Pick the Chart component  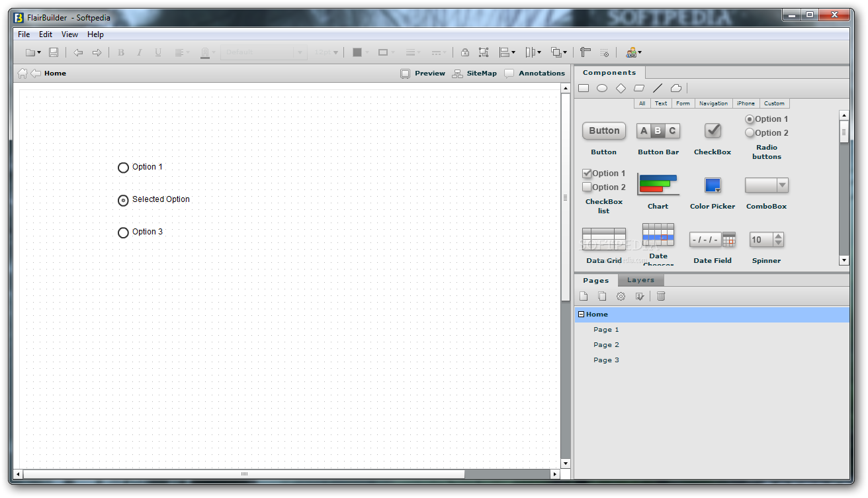[x=658, y=191]
